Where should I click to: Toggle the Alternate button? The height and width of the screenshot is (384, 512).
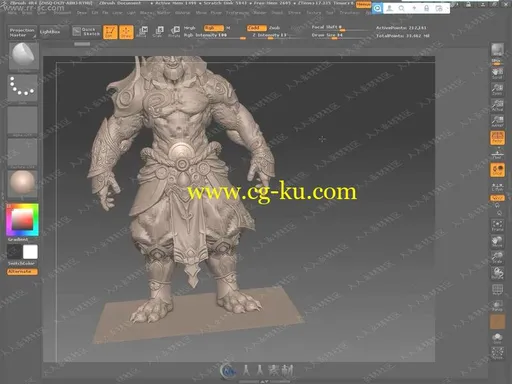[22, 272]
